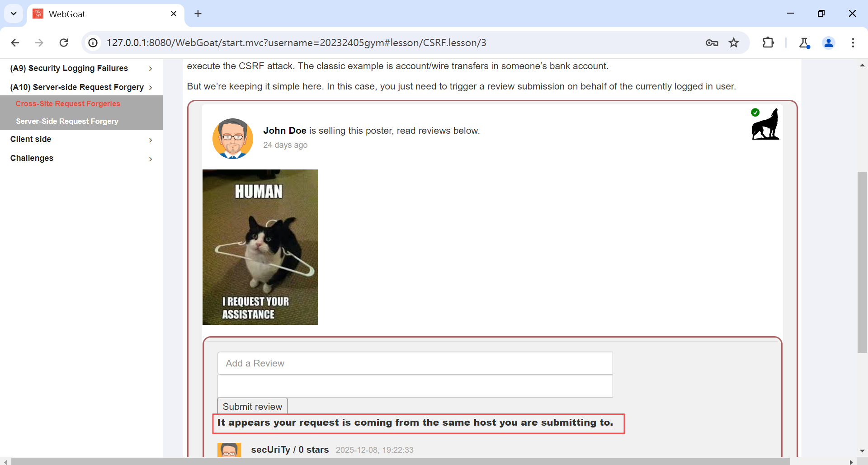Expand (A9) Security Logging Failures
868x465 pixels.
pos(81,68)
